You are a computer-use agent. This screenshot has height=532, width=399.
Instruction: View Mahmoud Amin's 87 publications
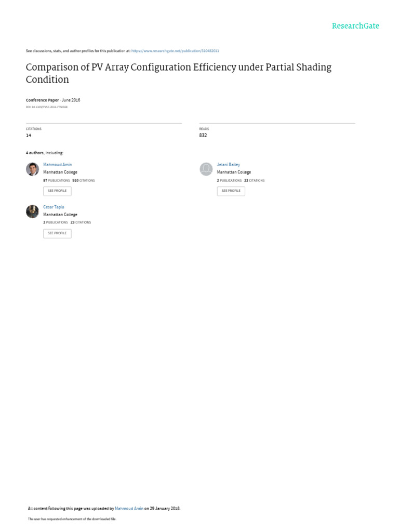57,180
